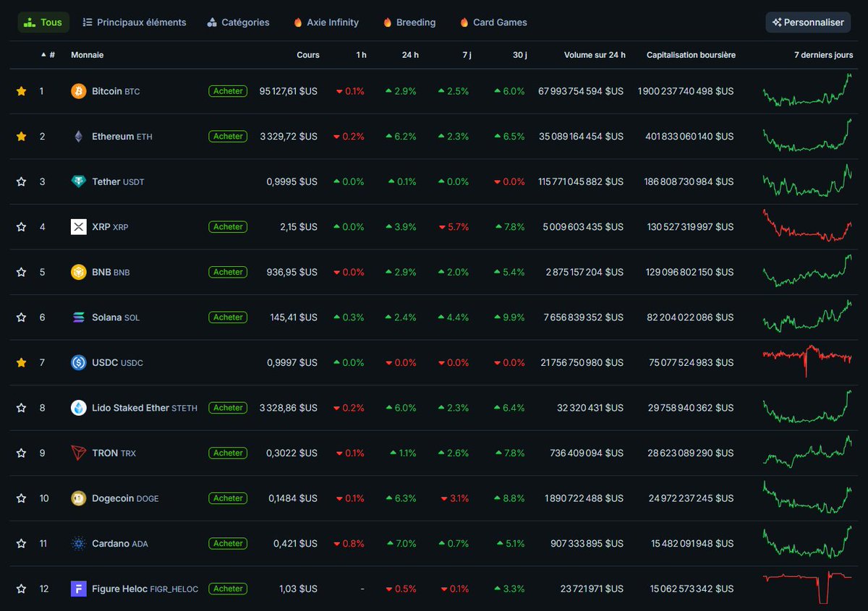This screenshot has width=868, height=611.
Task: Click Solana 30 j value 9.9%
Action: pos(509,317)
